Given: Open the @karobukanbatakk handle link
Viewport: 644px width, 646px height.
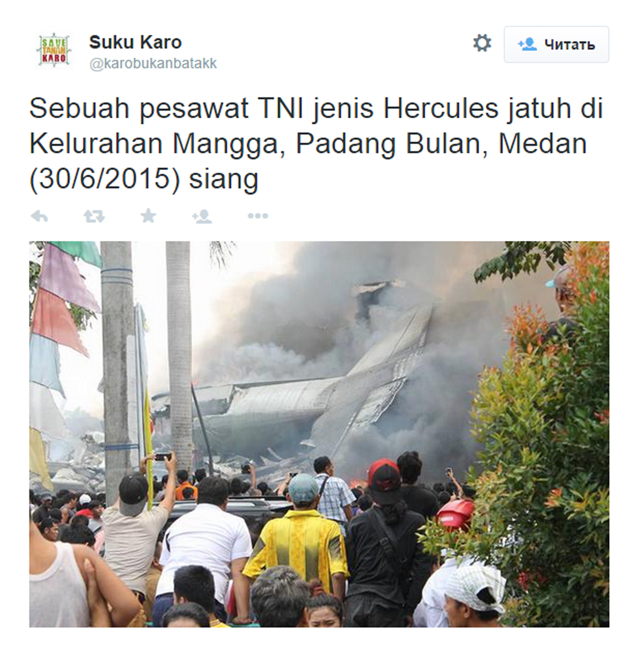Looking at the screenshot, I should (153, 64).
